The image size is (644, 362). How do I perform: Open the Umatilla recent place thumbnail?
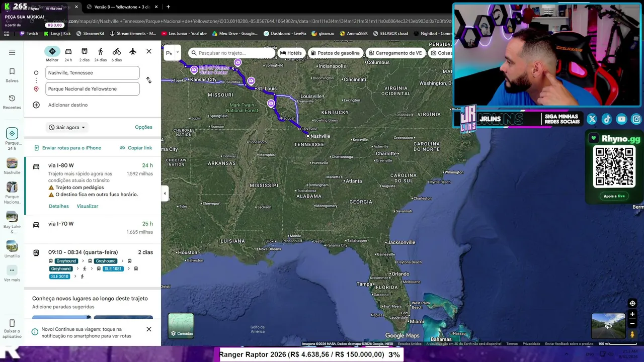pyautogui.click(x=12, y=249)
